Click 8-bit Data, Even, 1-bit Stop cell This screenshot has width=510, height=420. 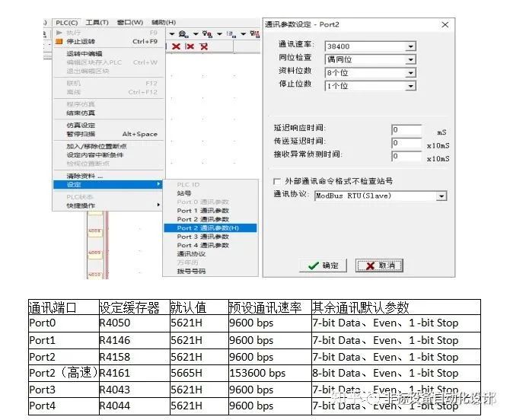pyautogui.click(x=396, y=373)
